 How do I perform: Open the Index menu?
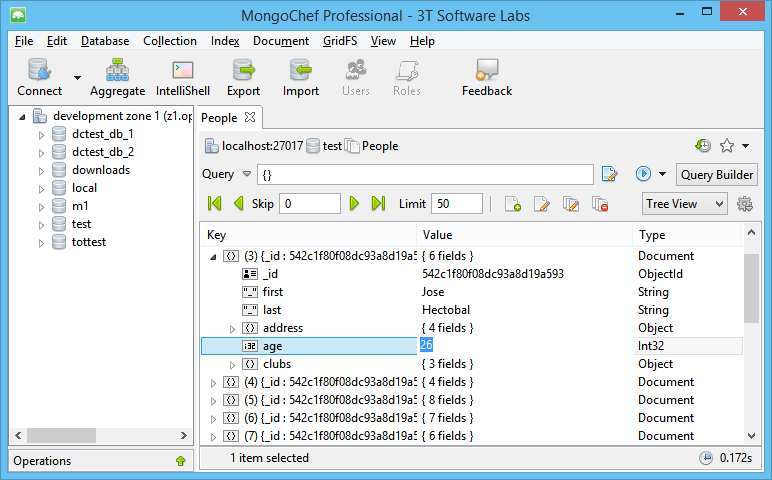point(225,41)
